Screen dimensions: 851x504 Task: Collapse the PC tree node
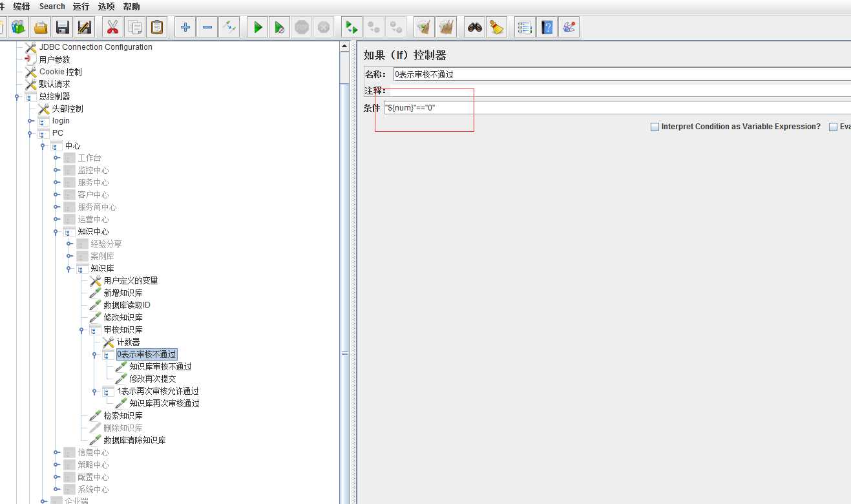pyautogui.click(x=30, y=134)
